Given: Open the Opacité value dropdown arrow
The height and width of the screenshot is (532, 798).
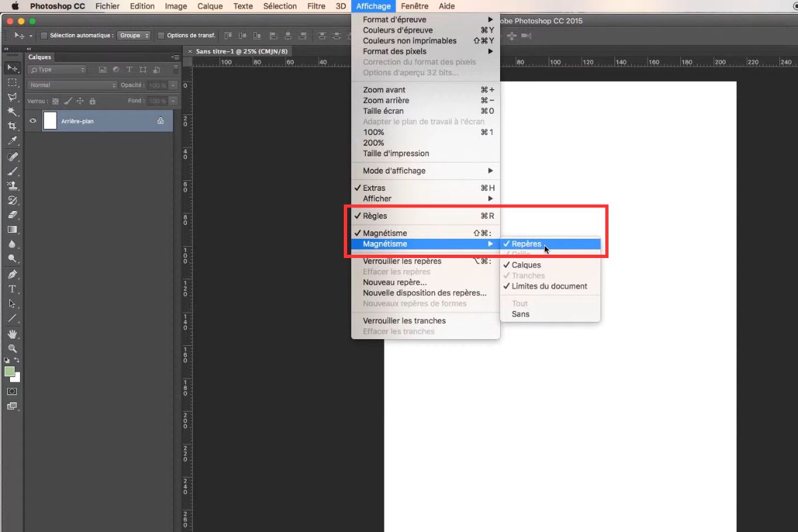Looking at the screenshot, I should pyautogui.click(x=173, y=85).
